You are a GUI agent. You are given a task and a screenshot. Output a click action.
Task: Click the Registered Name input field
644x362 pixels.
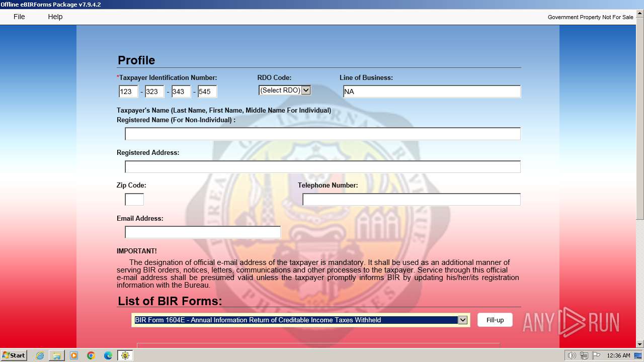pyautogui.click(x=323, y=134)
